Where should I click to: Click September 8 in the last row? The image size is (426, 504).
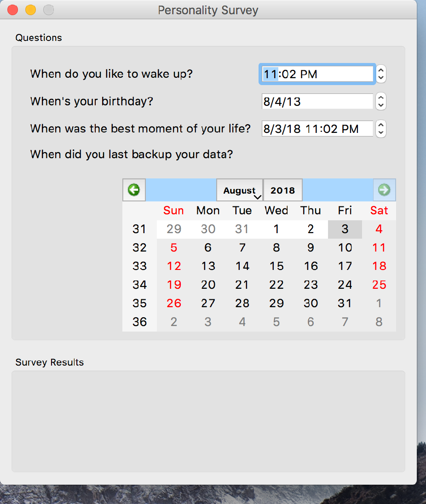379,322
